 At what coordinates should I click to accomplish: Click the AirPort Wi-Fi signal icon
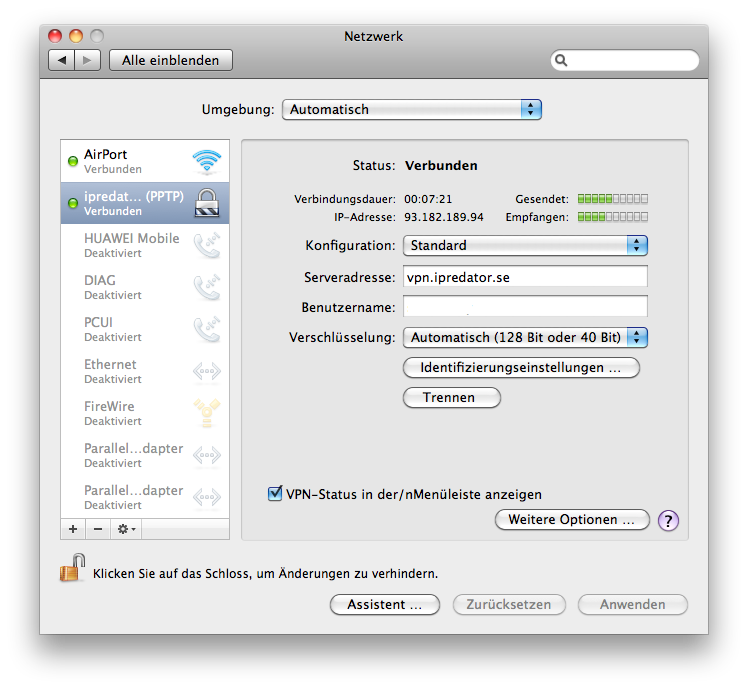click(207, 161)
